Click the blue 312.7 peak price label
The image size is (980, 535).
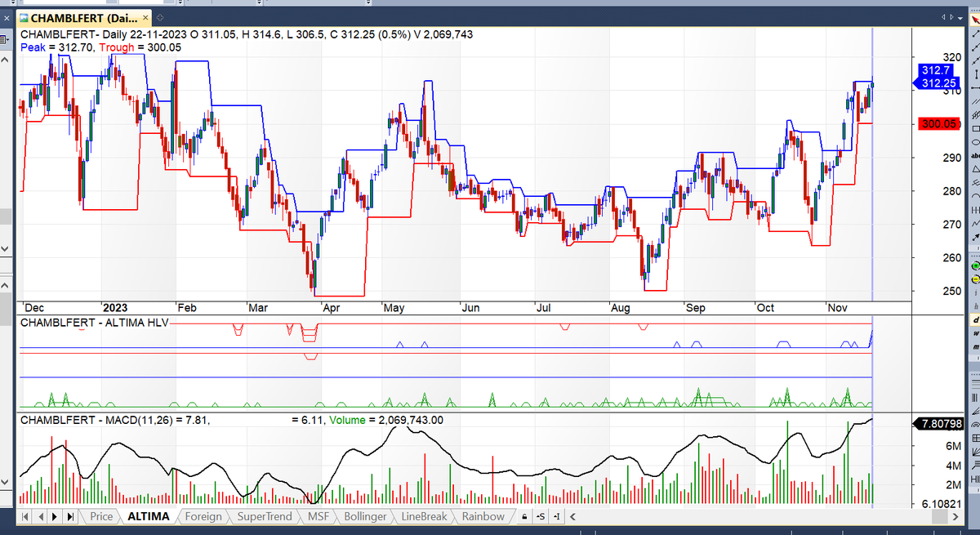[x=937, y=70]
